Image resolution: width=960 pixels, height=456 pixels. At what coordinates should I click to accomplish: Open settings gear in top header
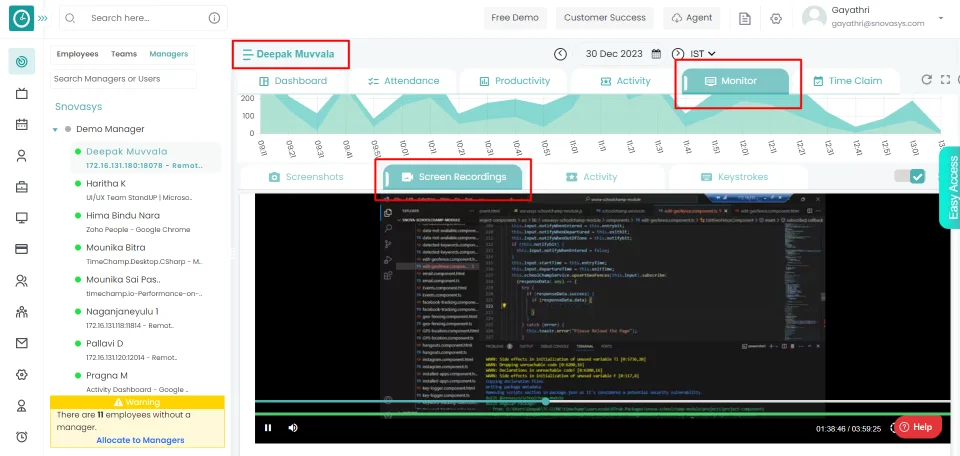pos(776,18)
